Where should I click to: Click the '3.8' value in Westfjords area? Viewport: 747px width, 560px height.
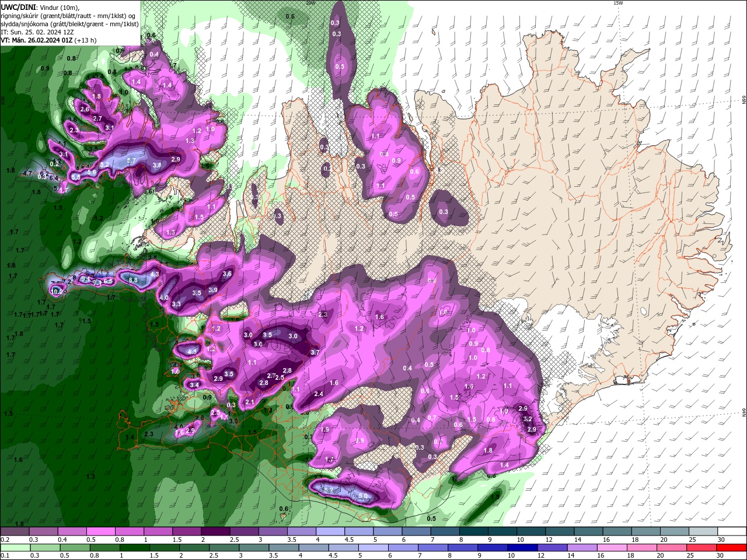coord(157,165)
